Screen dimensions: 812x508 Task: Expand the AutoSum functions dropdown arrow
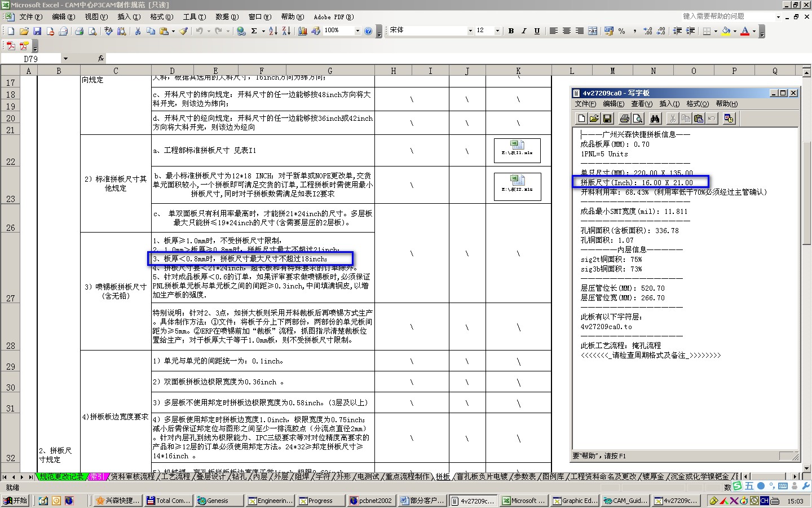[x=263, y=31]
